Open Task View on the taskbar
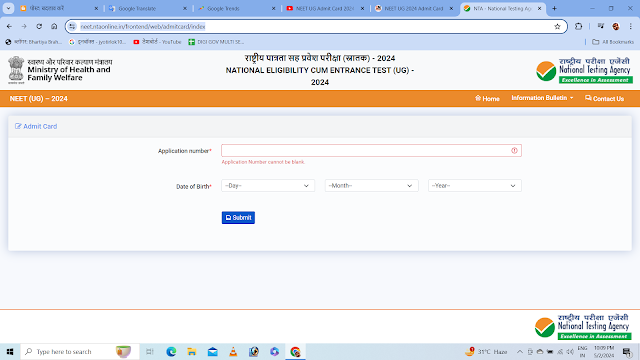This screenshot has height=360, width=640. 150,351
